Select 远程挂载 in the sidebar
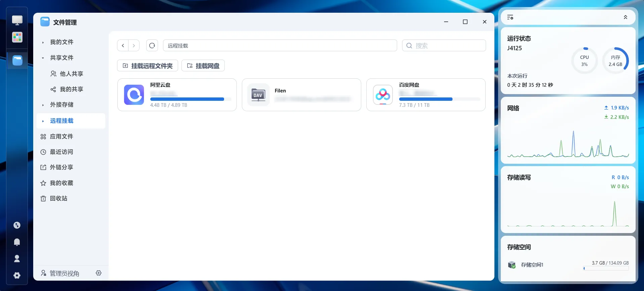 click(x=71, y=121)
